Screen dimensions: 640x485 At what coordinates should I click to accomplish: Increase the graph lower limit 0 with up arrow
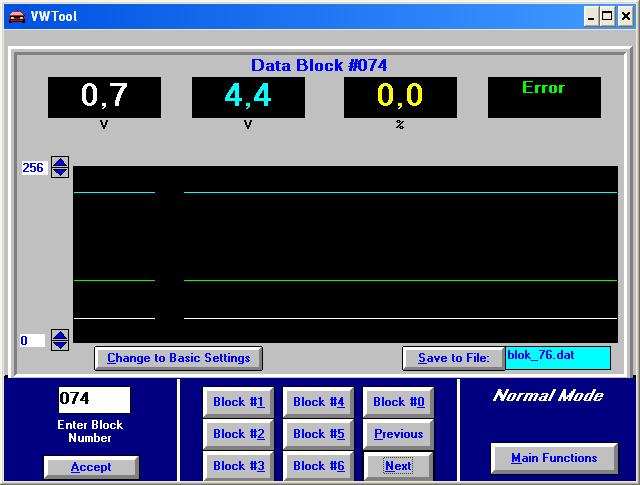[x=60, y=335]
